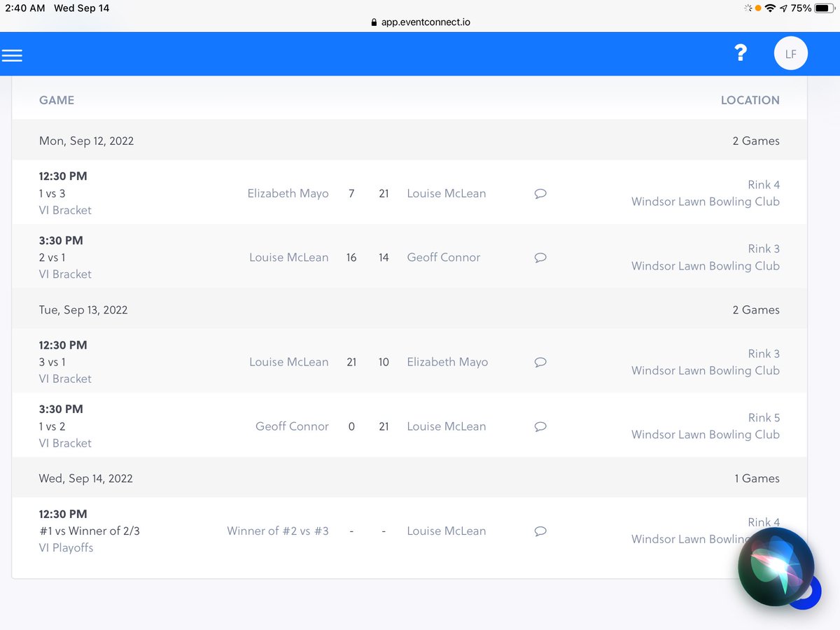This screenshot has width=840, height=630.
Task: Click '1 vs 3' game label
Action: tap(52, 193)
